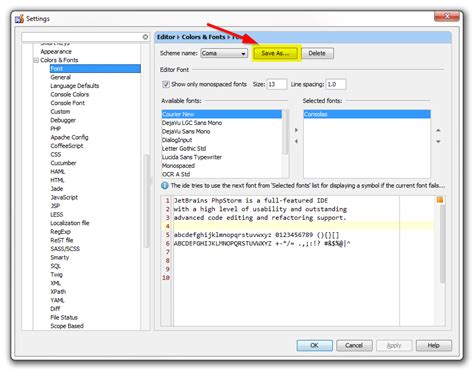This screenshot has width=474, height=371.
Task: Select Custom in settings tree
Action: (60, 112)
